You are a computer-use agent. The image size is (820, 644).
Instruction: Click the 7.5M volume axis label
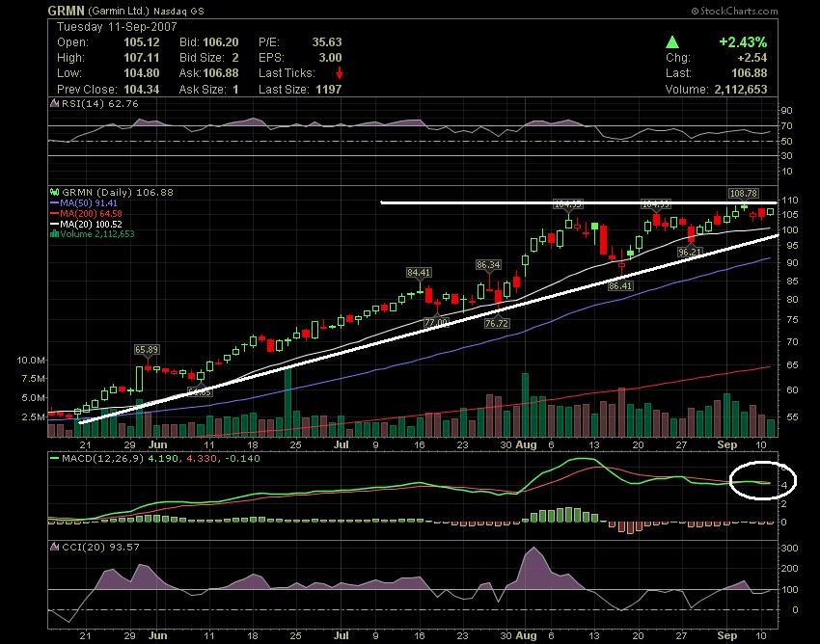tap(34, 379)
